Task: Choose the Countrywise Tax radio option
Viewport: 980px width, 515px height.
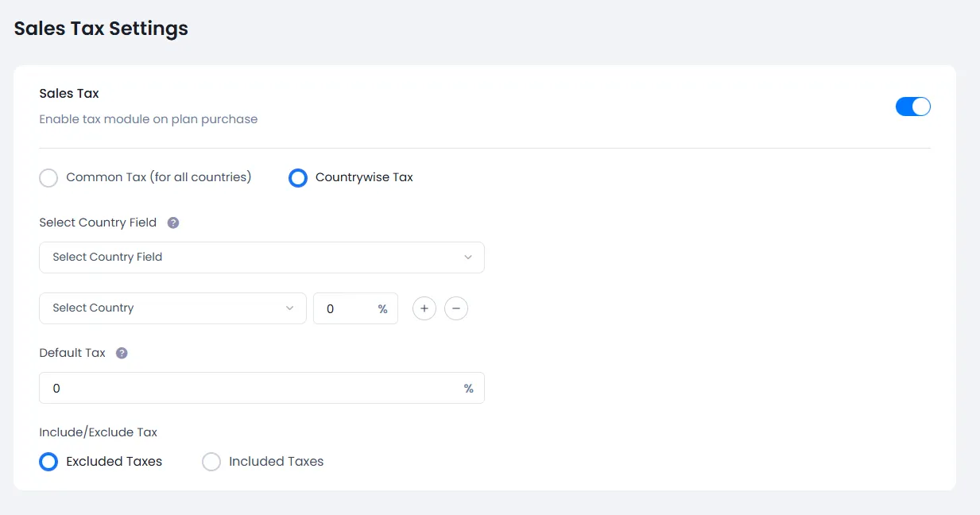Action: point(298,178)
